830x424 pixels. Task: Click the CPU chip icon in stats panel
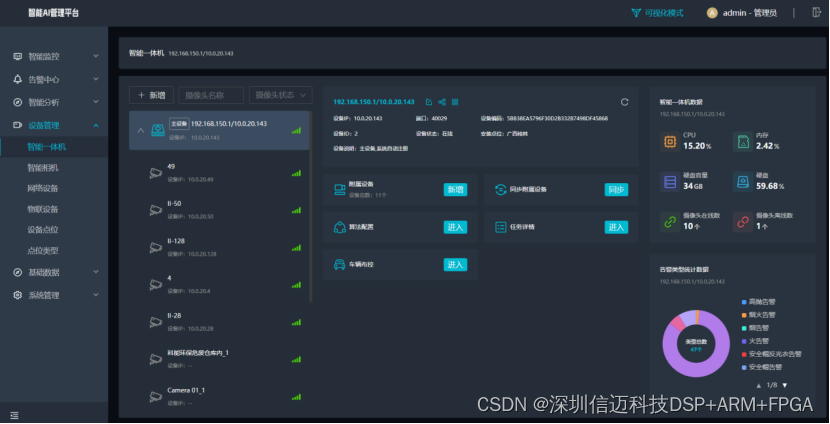[x=669, y=142]
